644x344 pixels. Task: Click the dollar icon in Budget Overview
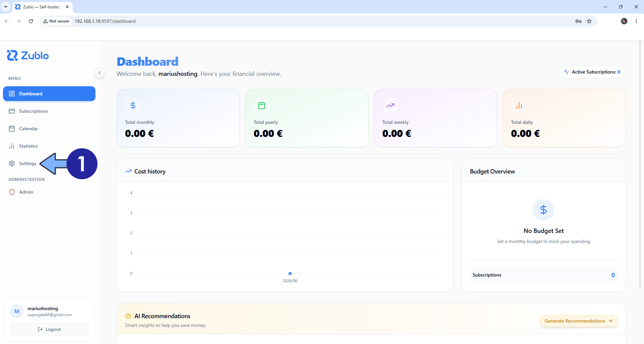(544, 210)
